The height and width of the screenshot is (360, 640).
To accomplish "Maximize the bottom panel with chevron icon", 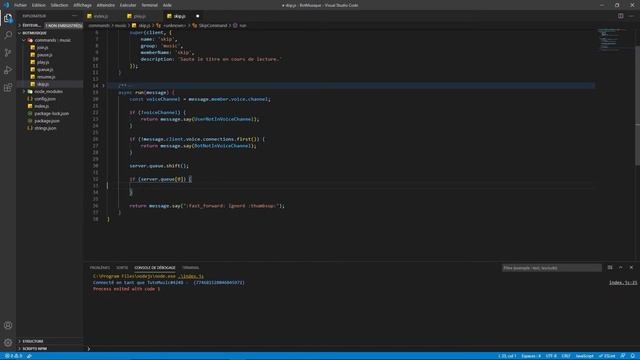I will [621, 268].
